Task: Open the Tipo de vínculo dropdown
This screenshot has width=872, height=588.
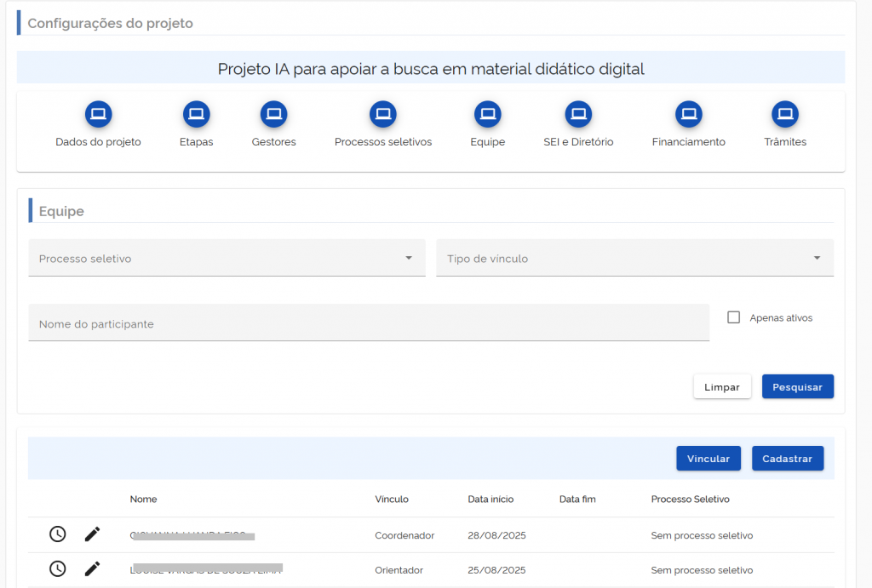Action: (634, 257)
